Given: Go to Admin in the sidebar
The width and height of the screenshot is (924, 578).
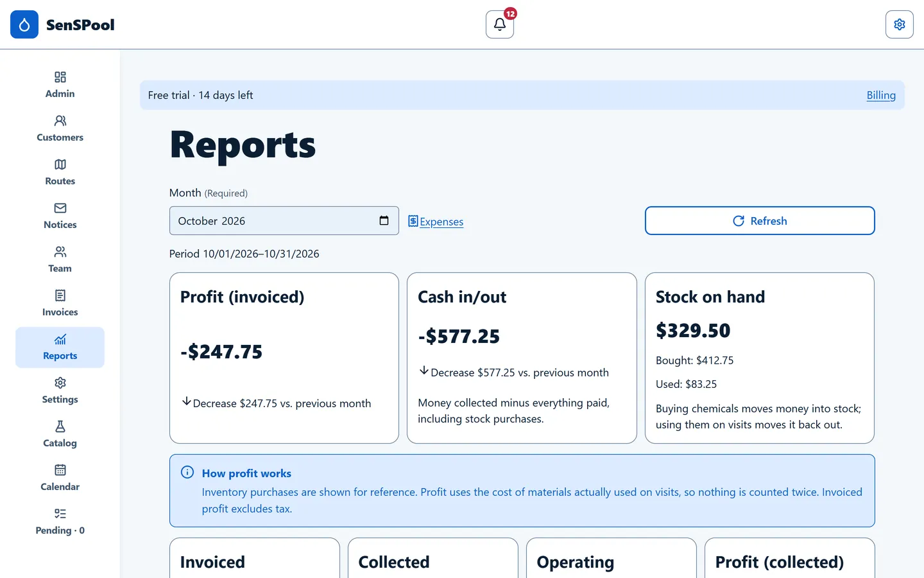Looking at the screenshot, I should tap(60, 85).
